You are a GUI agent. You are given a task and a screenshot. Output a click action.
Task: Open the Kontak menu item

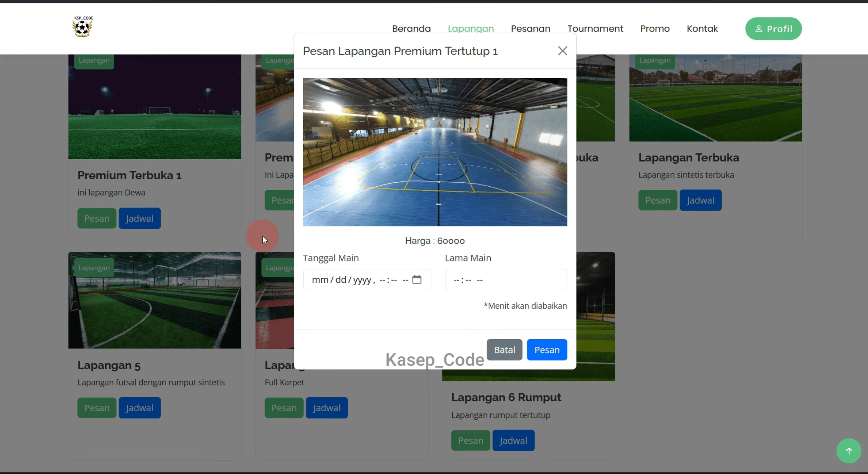pyautogui.click(x=702, y=29)
